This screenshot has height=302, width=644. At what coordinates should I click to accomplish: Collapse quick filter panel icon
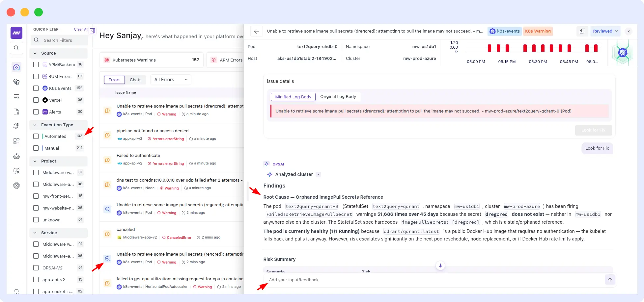pyautogui.click(x=93, y=31)
